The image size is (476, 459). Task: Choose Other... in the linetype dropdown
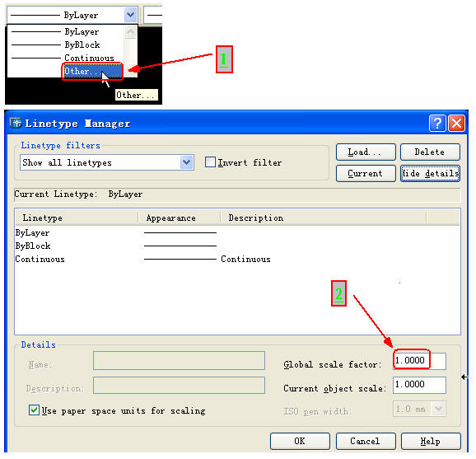pos(92,72)
